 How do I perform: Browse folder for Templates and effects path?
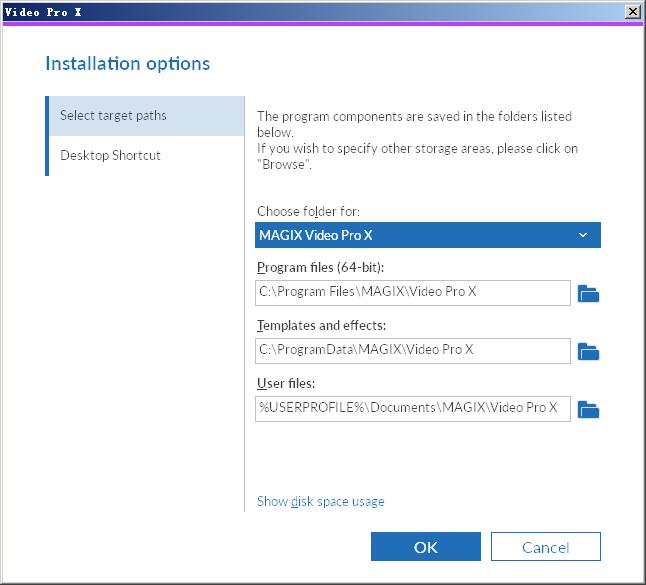pos(588,351)
